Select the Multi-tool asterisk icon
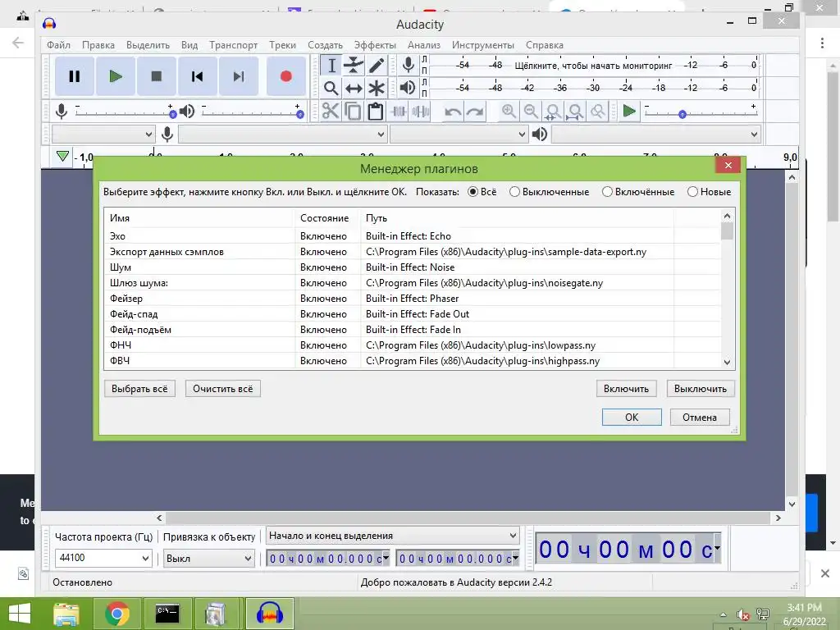The width and height of the screenshot is (840, 630). point(377,88)
